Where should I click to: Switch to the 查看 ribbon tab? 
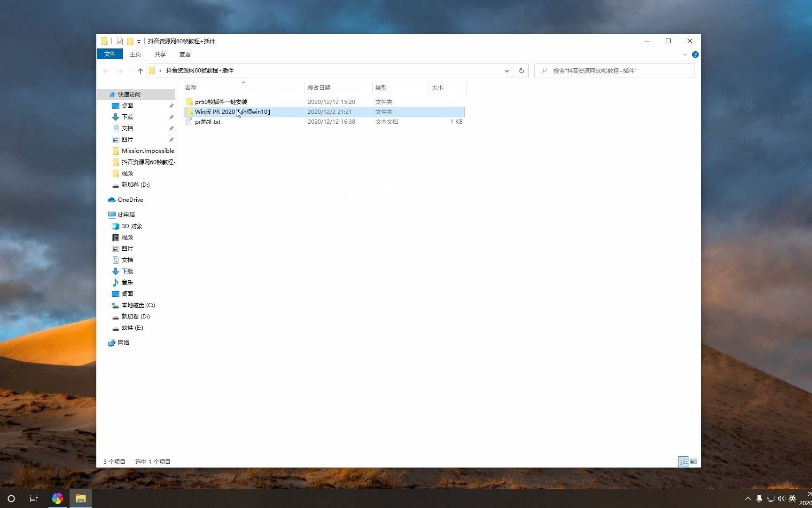click(x=185, y=54)
